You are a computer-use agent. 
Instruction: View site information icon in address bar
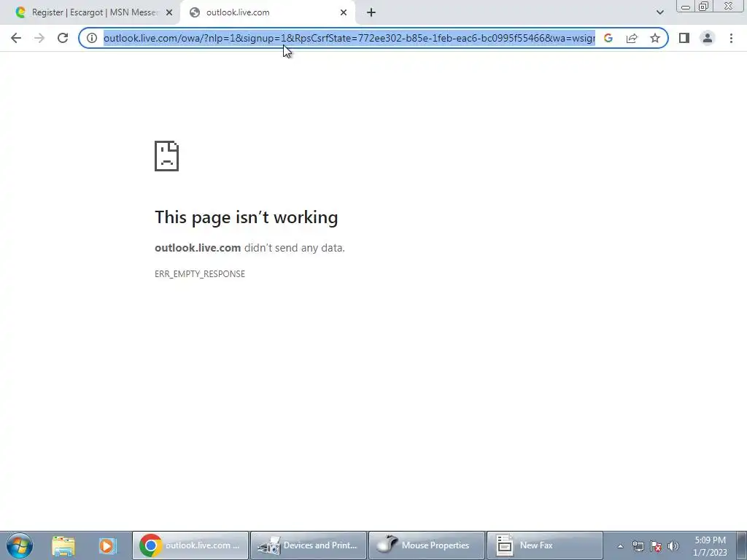(92, 38)
